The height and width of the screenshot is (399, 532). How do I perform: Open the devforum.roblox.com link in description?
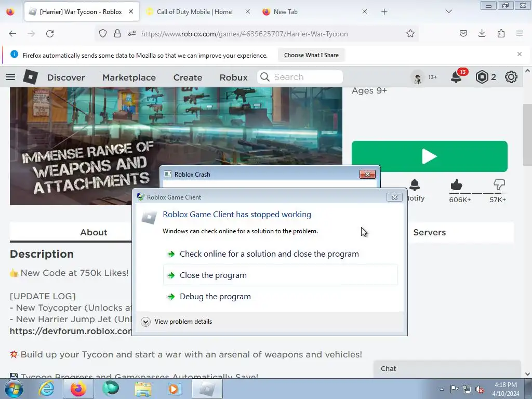71,331
